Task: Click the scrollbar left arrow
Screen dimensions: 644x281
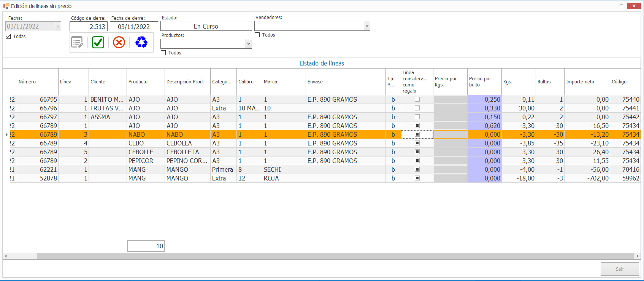Action: click(x=6, y=256)
